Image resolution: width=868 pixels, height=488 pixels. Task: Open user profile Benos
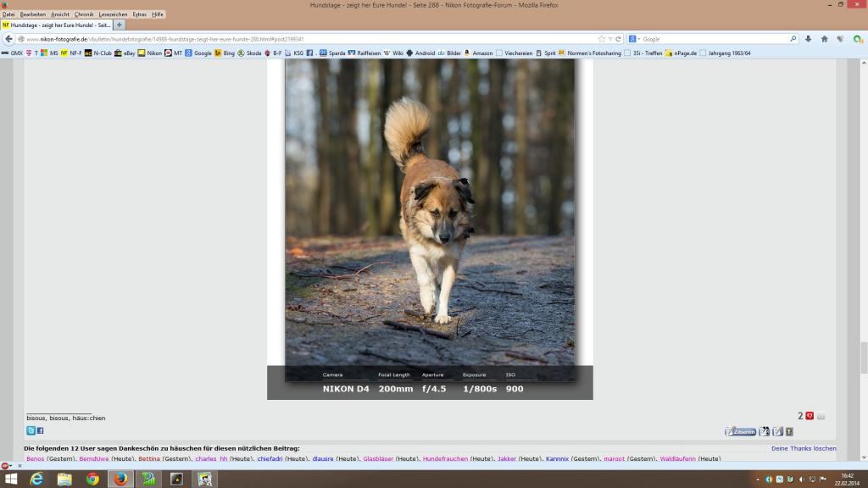pos(35,458)
